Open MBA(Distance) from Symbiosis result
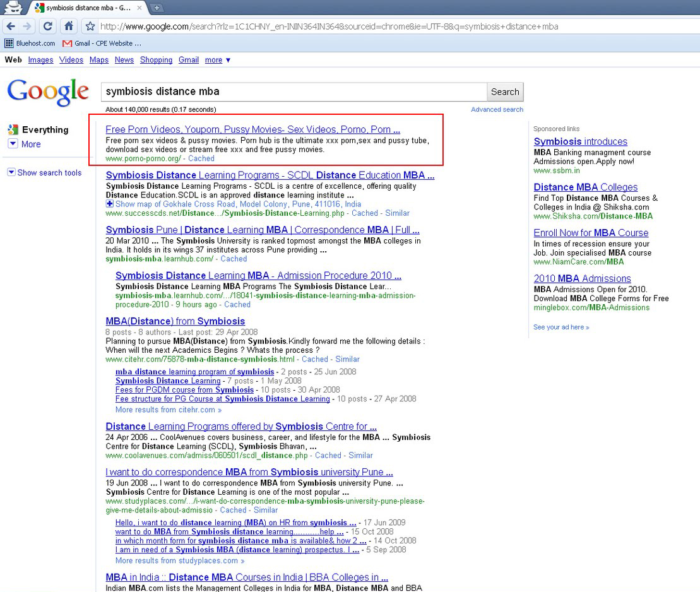This screenshot has height=592, width=700. tap(175, 321)
